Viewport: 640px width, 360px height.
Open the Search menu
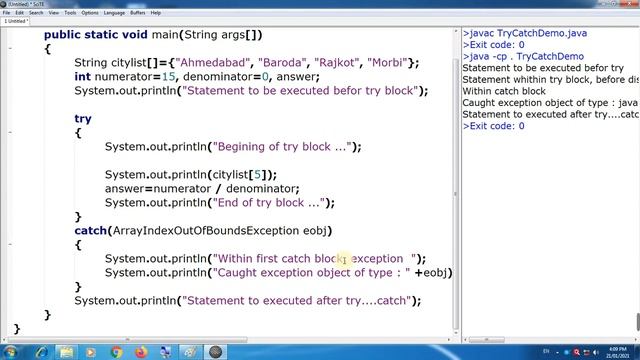[x=36, y=13]
